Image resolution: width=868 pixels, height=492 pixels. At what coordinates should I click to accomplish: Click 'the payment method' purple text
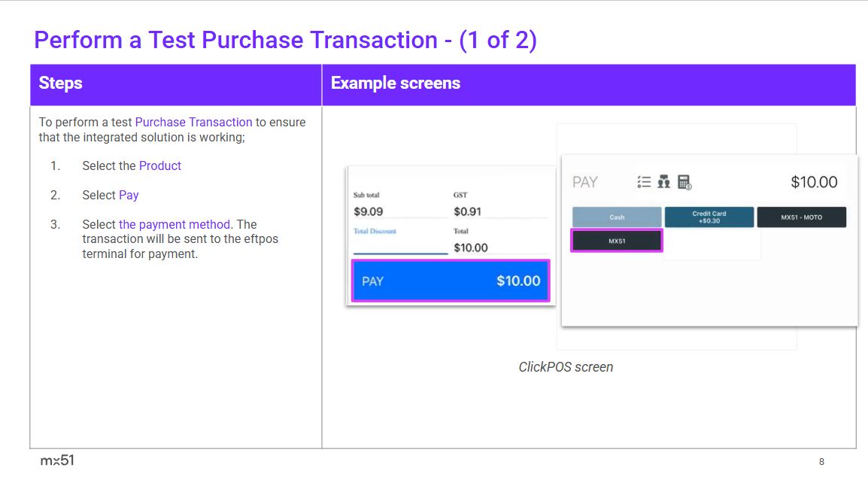click(175, 224)
